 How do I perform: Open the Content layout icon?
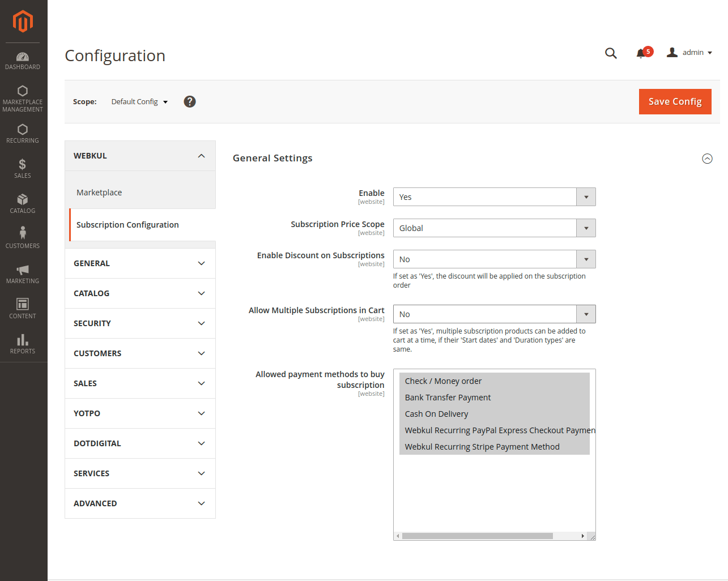tap(23, 304)
